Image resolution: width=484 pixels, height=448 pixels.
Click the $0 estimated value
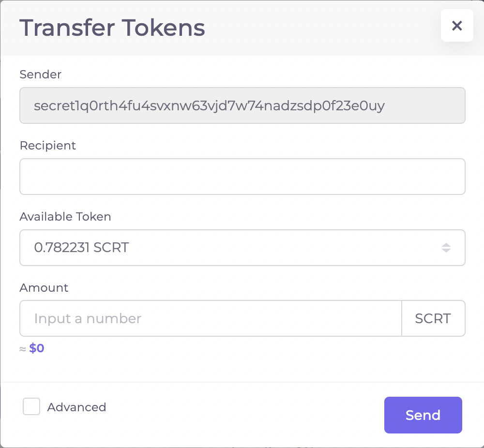click(37, 348)
